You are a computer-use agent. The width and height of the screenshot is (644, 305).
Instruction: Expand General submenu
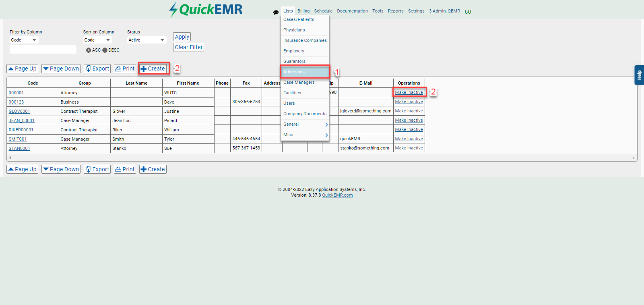click(305, 124)
